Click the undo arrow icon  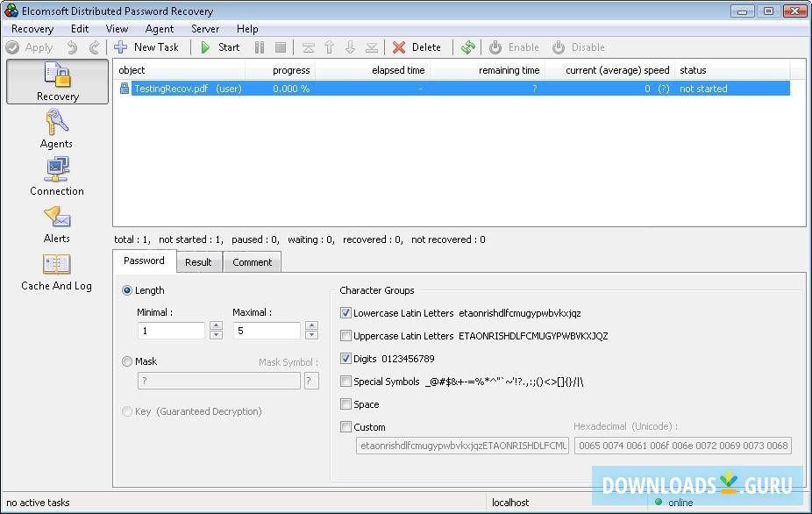pyautogui.click(x=72, y=47)
